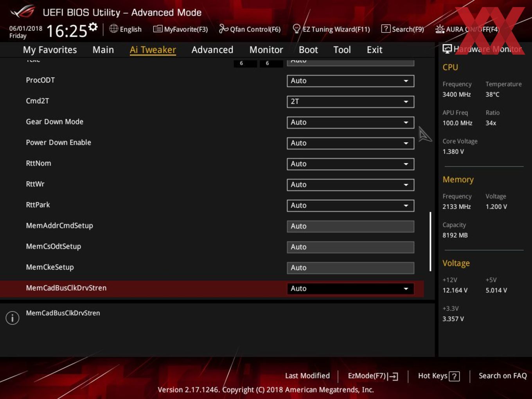Click the CPU frequency 3400 MHz value
Image resolution: width=532 pixels, height=399 pixels.
457,94
